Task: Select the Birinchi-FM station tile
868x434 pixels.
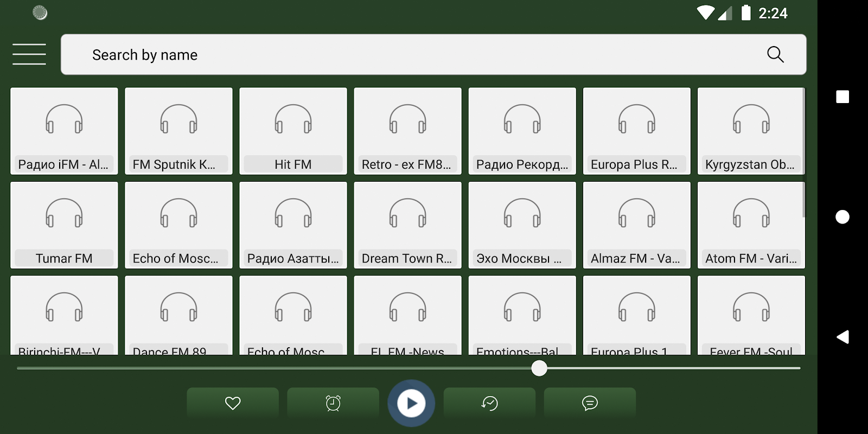Action: [x=64, y=315]
